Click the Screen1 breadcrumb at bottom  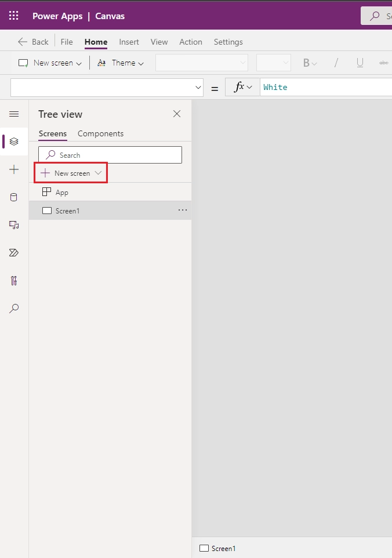pyautogui.click(x=217, y=548)
